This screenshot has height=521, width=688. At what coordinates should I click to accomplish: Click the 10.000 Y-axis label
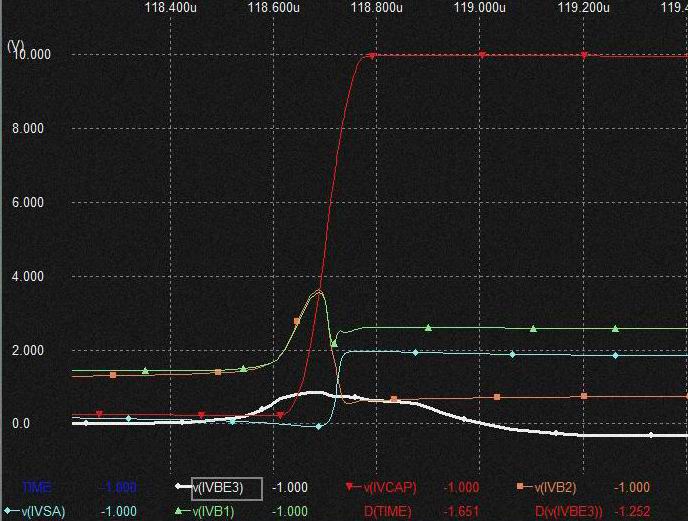(x=31, y=54)
